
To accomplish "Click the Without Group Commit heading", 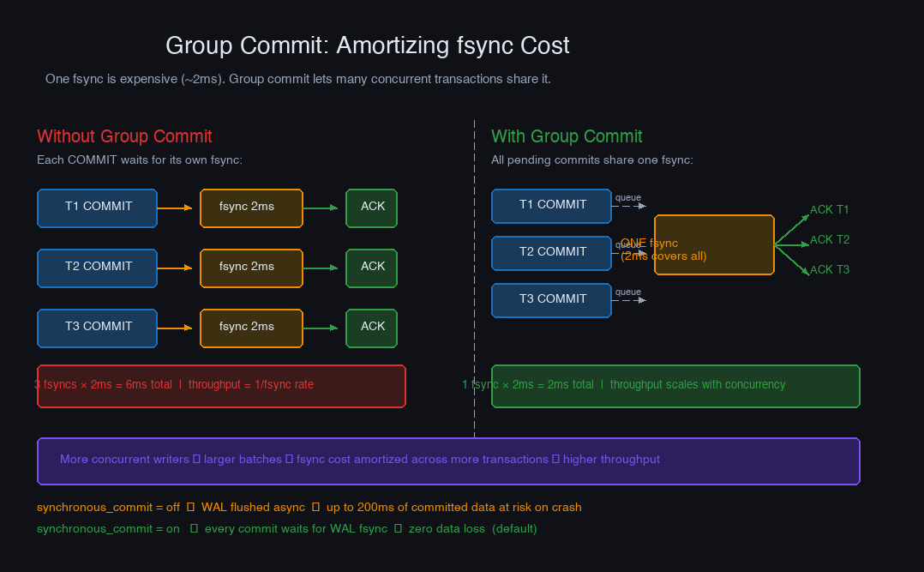I will click(124, 136).
